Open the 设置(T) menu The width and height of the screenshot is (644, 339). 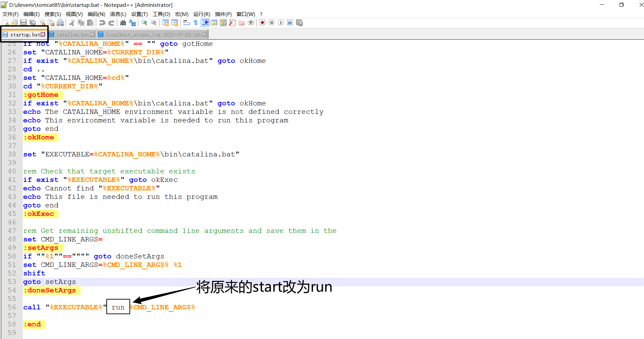click(x=140, y=14)
